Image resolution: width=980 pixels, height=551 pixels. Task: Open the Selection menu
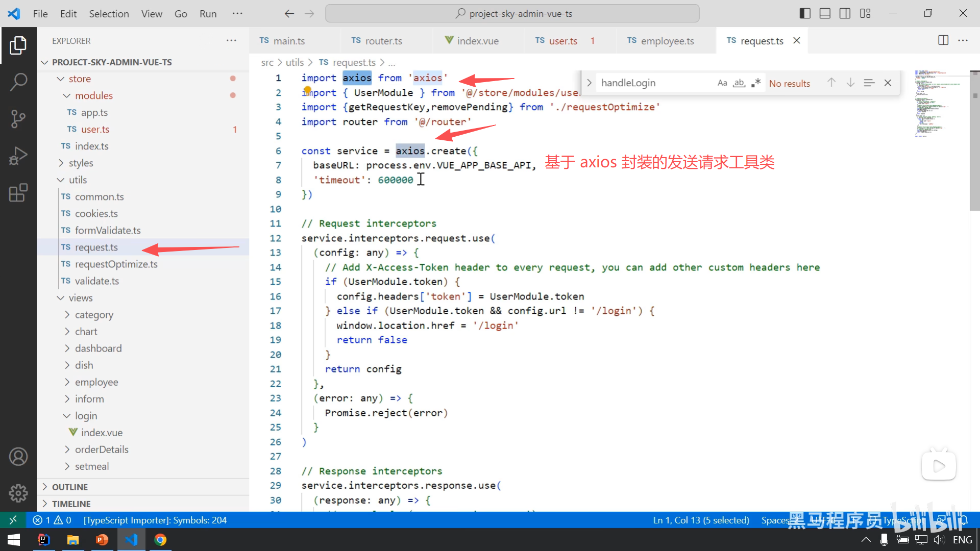(109, 14)
